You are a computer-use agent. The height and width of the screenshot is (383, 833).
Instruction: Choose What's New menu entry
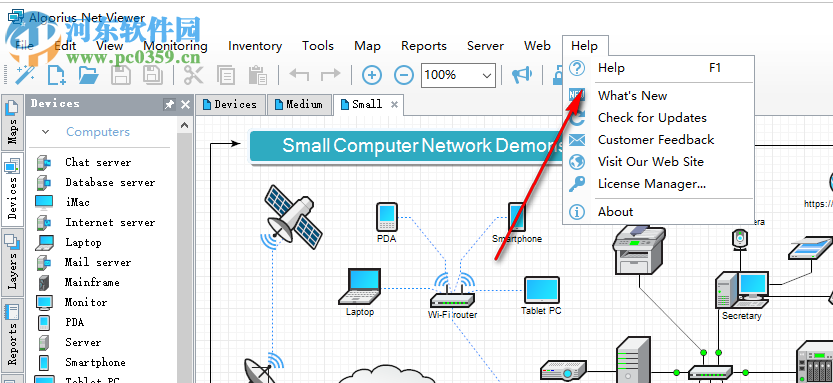(x=658, y=96)
